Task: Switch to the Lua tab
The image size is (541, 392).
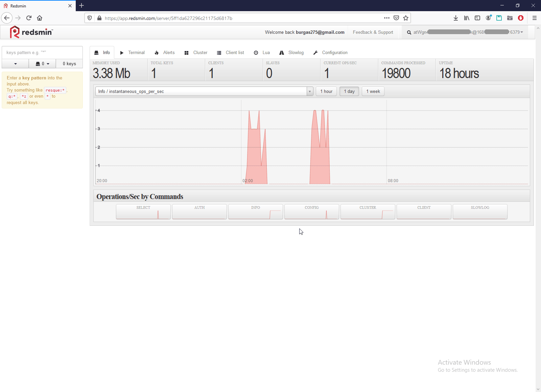Action: [x=262, y=52]
